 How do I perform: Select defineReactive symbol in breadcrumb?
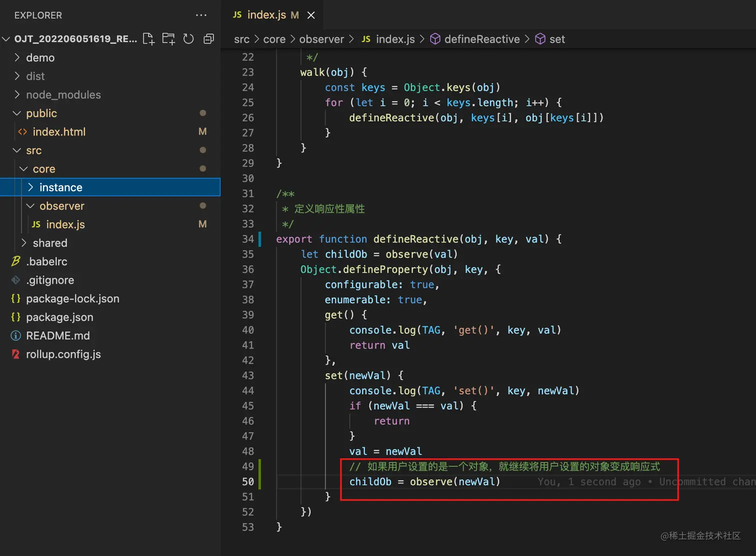click(482, 39)
